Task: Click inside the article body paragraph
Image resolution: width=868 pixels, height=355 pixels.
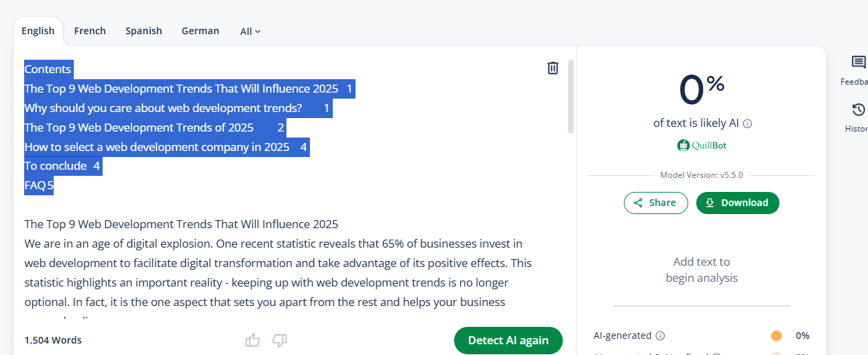Action: point(268,263)
